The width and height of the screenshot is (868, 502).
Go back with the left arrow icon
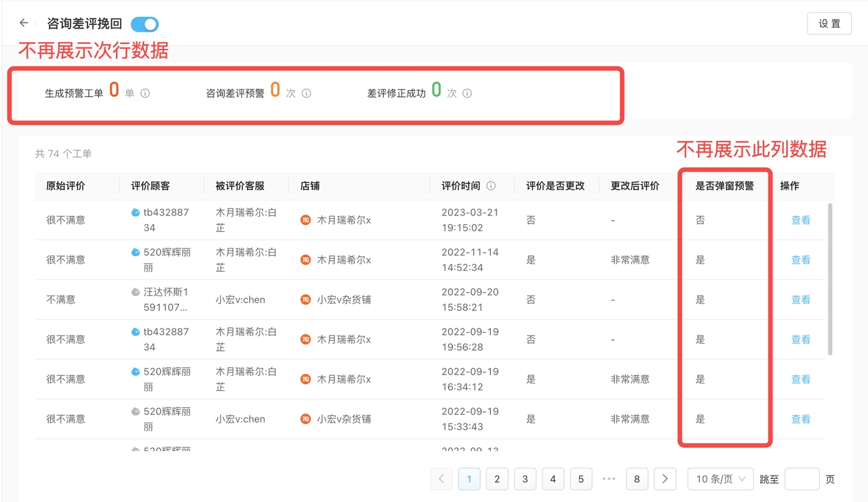(24, 23)
